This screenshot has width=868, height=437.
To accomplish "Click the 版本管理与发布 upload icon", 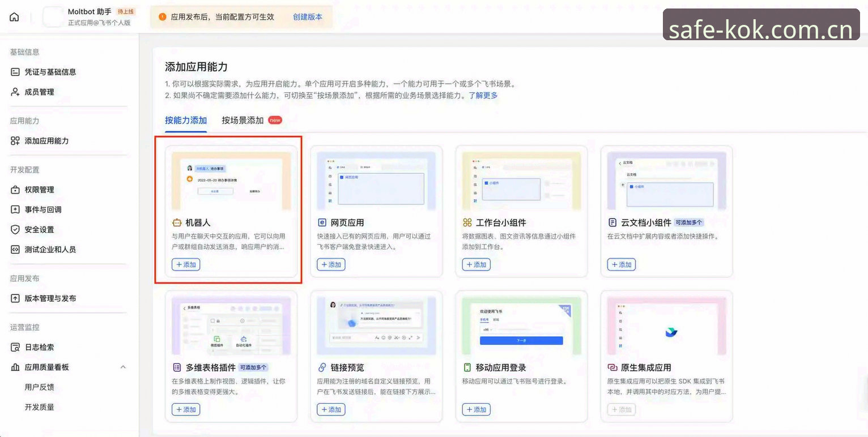I will 15,298.
